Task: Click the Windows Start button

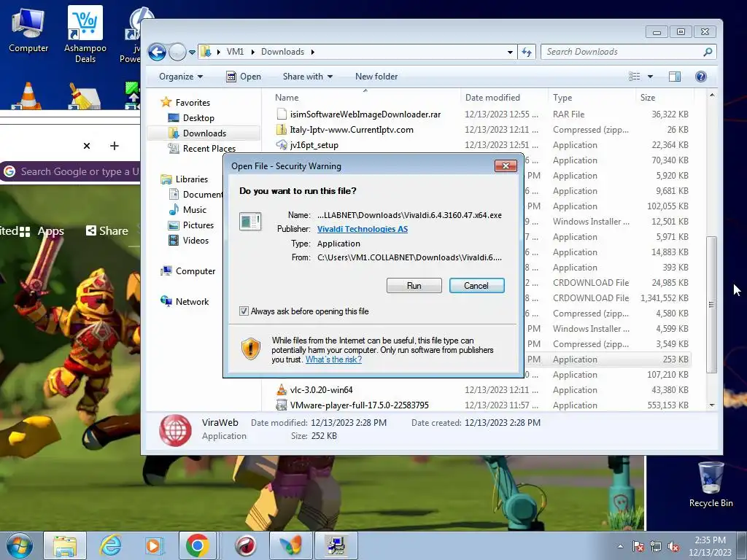Action: pos(20,545)
